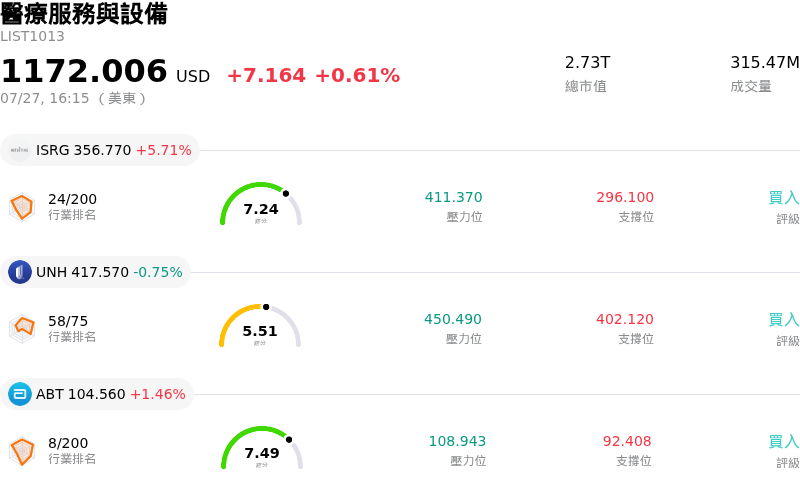800x488 pixels.
Task: Click ABT support level 92.408
Action: (627, 441)
